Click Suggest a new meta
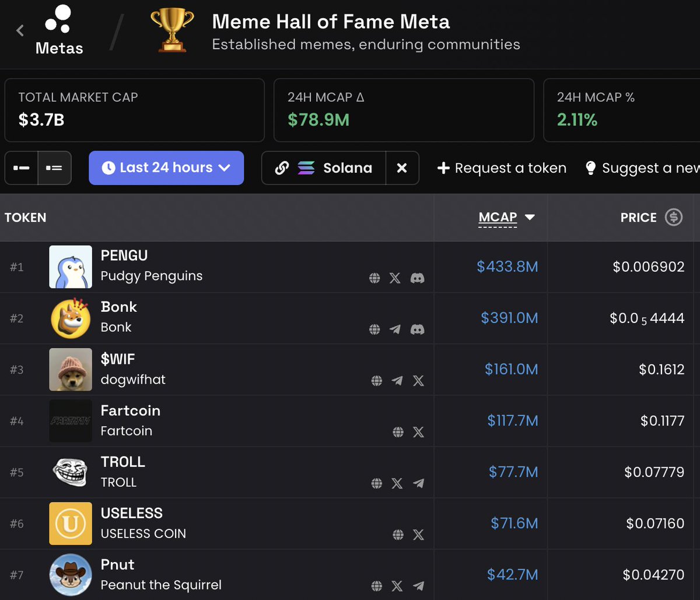The height and width of the screenshot is (600, 700). tap(642, 168)
